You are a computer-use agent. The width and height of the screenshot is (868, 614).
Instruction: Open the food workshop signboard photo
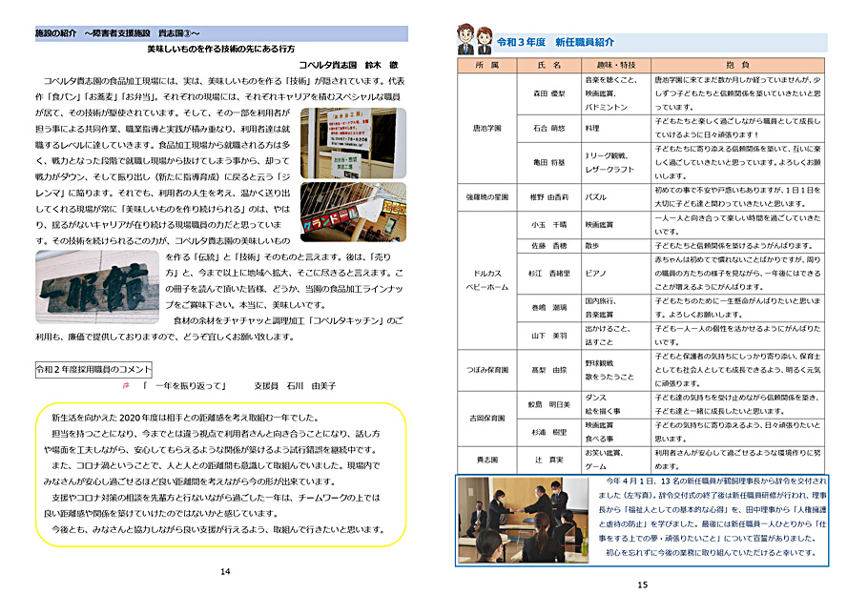353,143
